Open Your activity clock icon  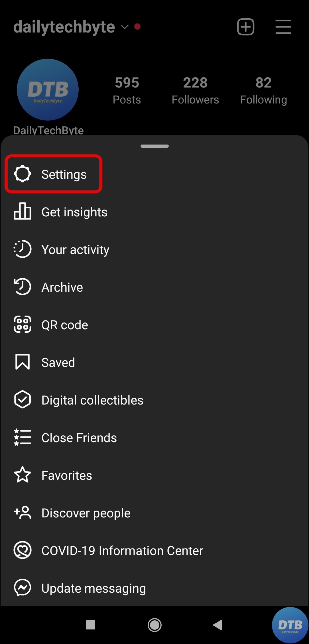click(x=22, y=249)
